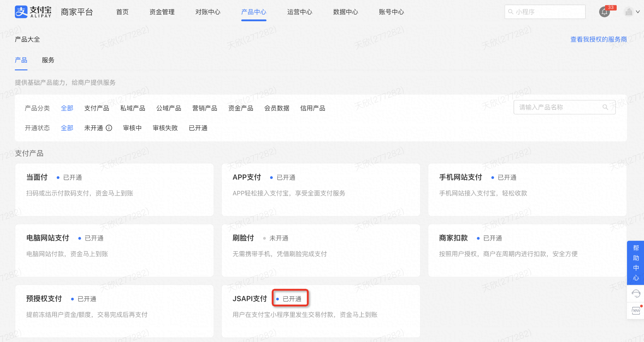Select 审核中 under 开通状态

click(132, 128)
